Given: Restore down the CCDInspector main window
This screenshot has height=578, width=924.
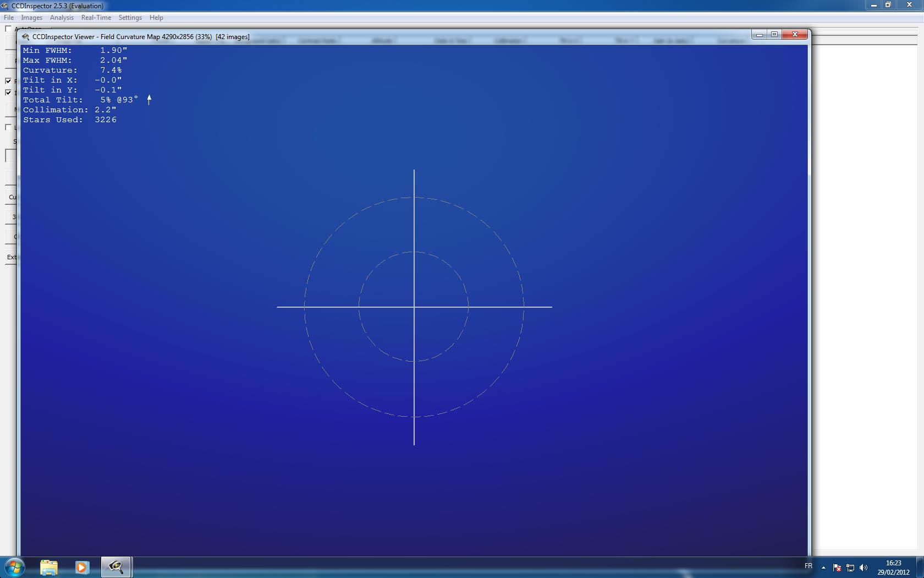Looking at the screenshot, I should click(888, 5).
